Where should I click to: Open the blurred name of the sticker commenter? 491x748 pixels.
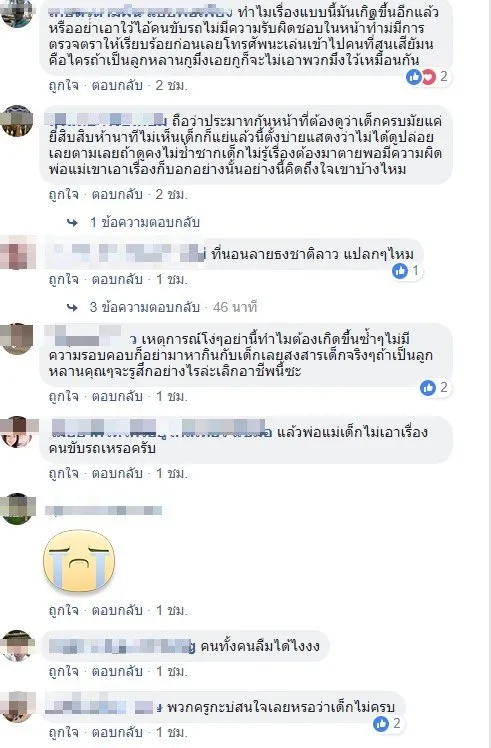[x=104, y=510]
